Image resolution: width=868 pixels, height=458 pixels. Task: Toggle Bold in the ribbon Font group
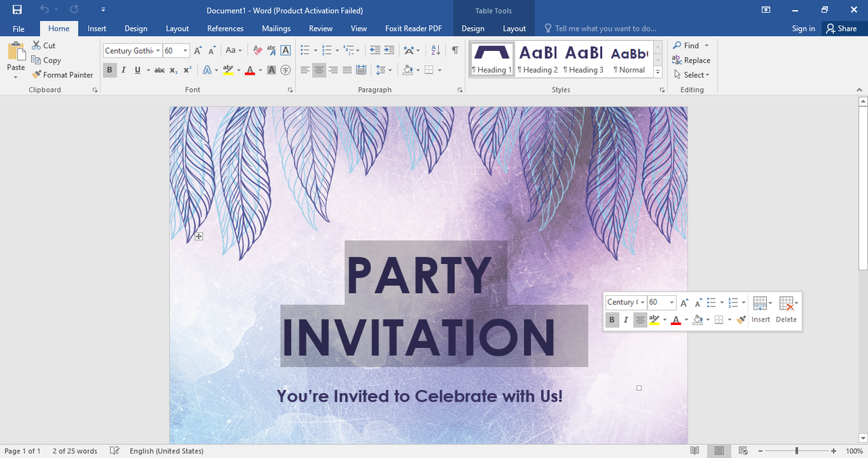click(109, 70)
